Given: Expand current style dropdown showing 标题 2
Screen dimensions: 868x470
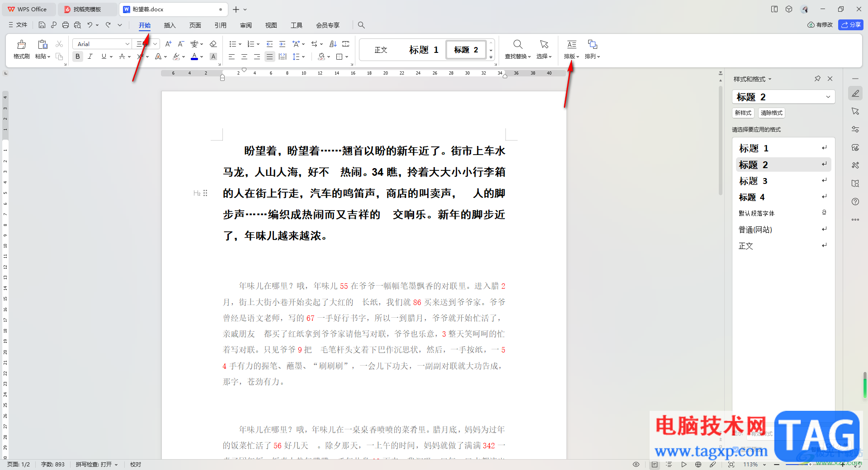Looking at the screenshot, I should [x=828, y=97].
